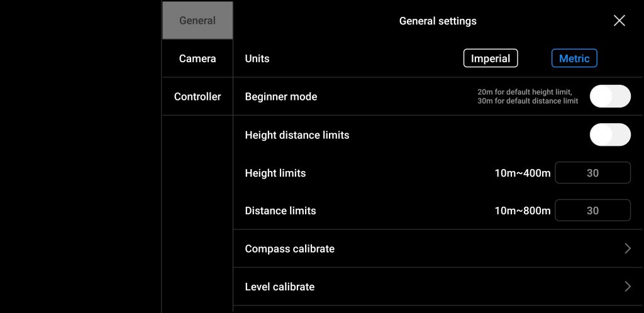Close the General settings panel
Screen dimensions: 644x313
pos(619,21)
